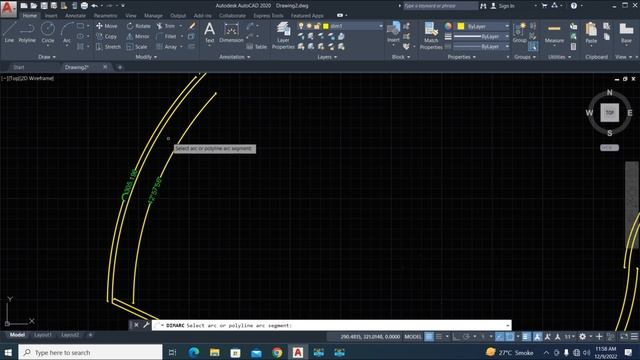
Task: Toggle ortho mode in status bar
Action: pyautogui.click(x=456, y=337)
